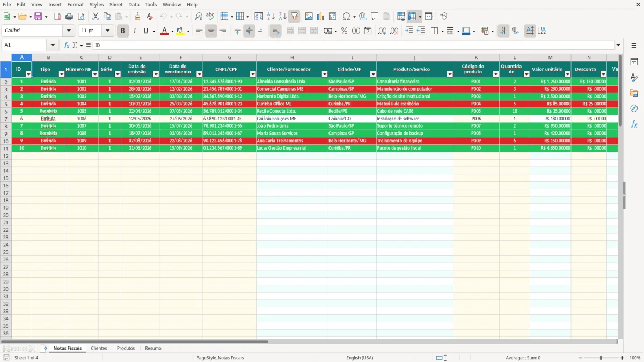Click the formula input line
This screenshot has width=644, height=362.
click(354, 45)
